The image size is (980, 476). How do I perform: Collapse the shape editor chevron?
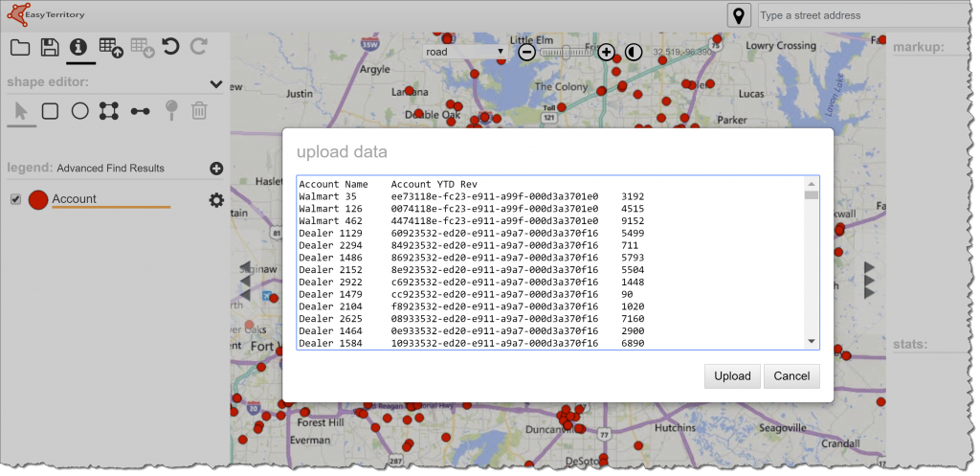[216, 84]
